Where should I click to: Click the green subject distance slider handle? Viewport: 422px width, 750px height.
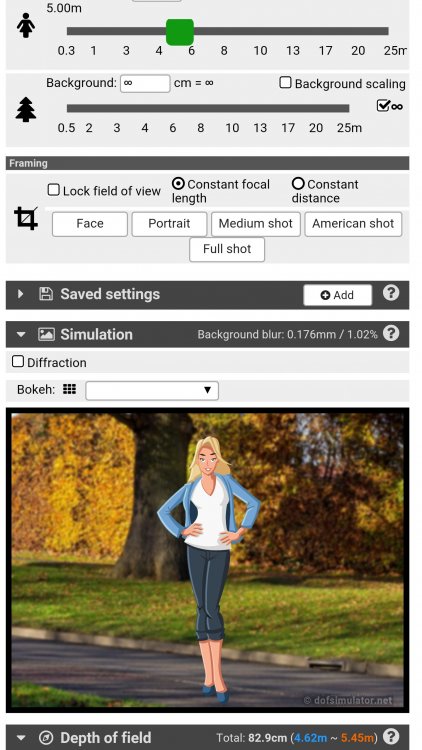point(180,32)
